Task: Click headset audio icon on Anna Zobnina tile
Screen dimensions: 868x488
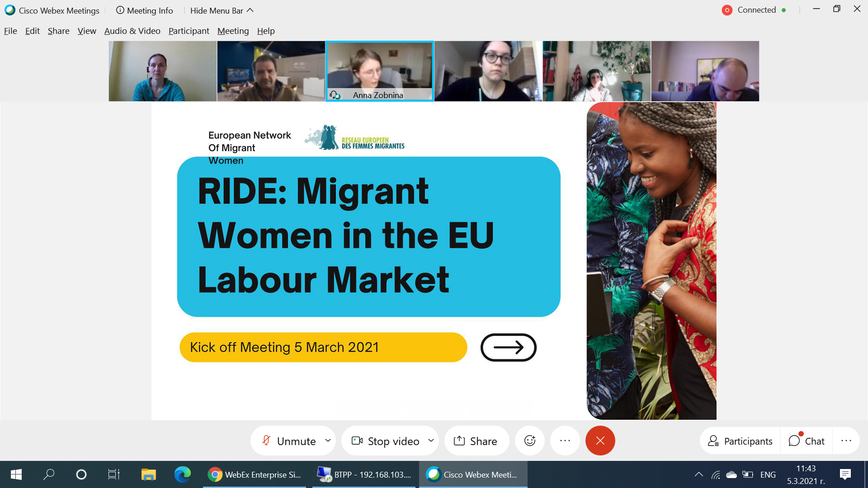Action: click(x=335, y=95)
